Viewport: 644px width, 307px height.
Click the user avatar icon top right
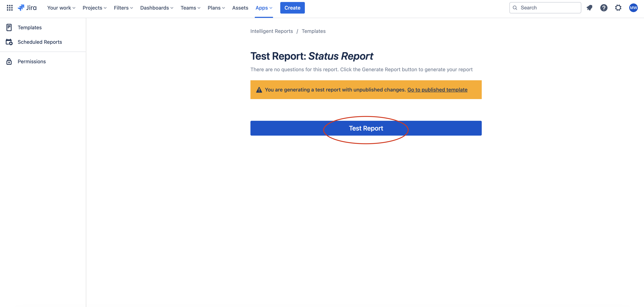tap(633, 7)
